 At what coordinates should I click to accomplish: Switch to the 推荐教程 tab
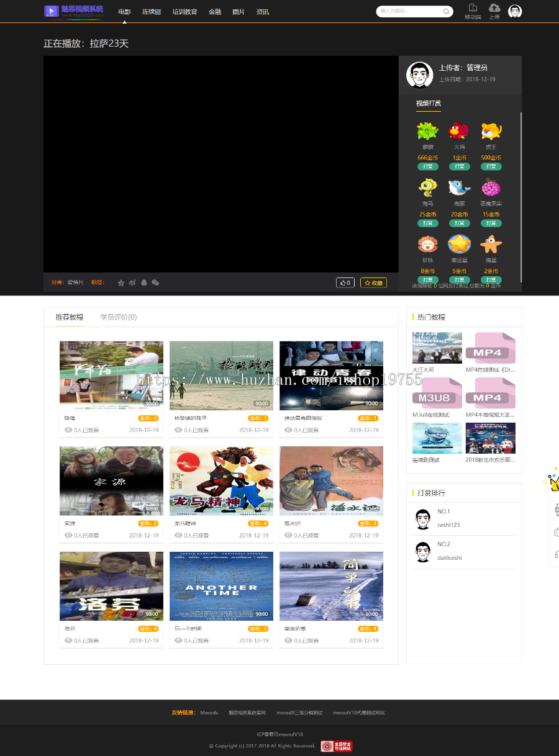tap(70, 317)
